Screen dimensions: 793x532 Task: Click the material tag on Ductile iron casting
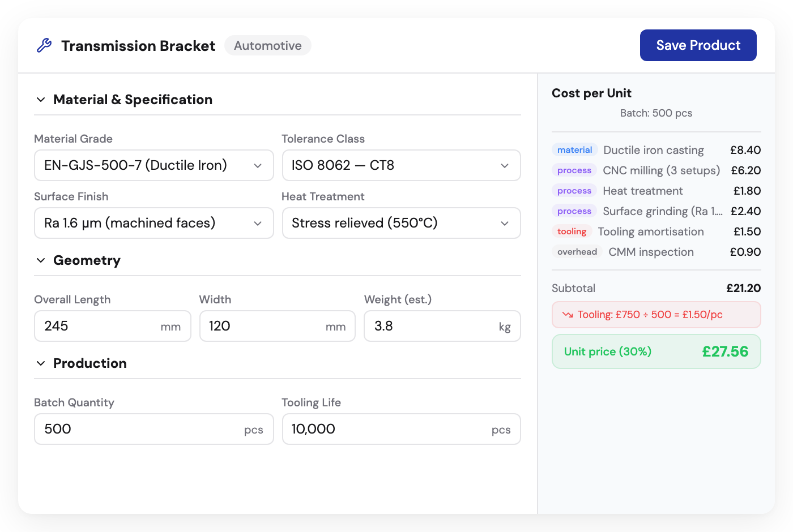pyautogui.click(x=574, y=149)
